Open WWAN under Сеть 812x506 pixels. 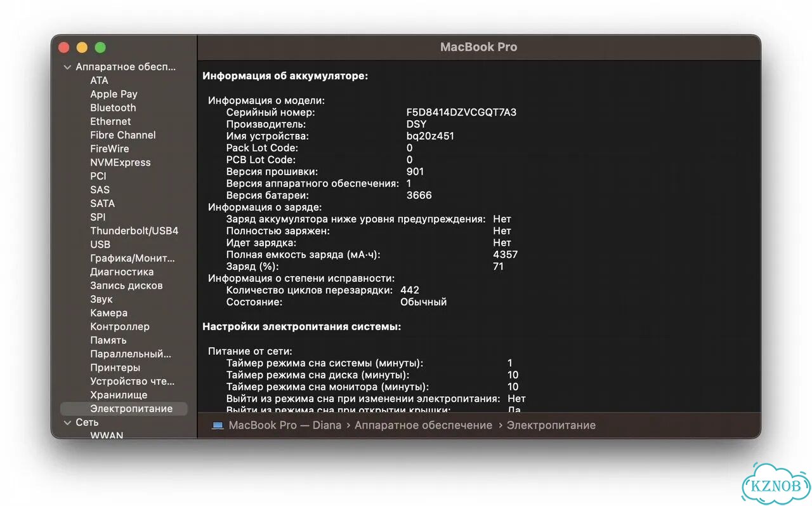[x=107, y=436]
